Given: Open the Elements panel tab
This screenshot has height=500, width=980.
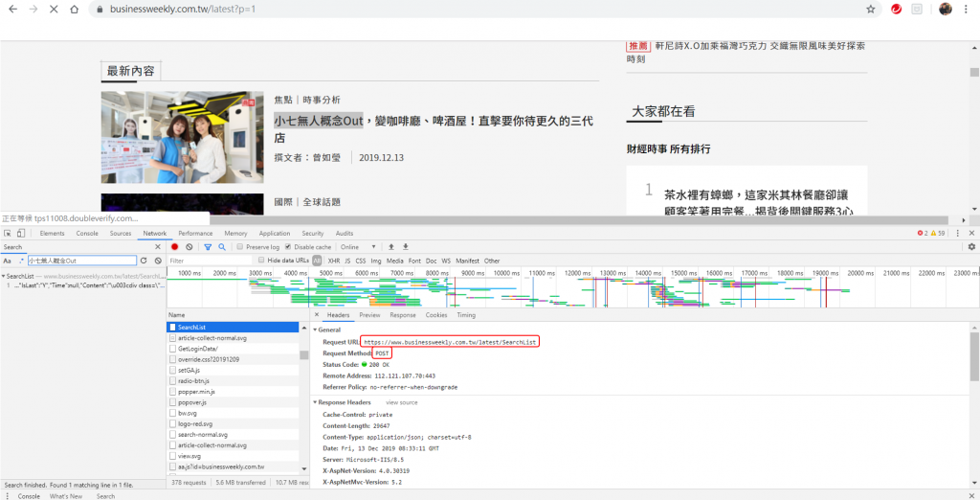Looking at the screenshot, I should 52,234.
